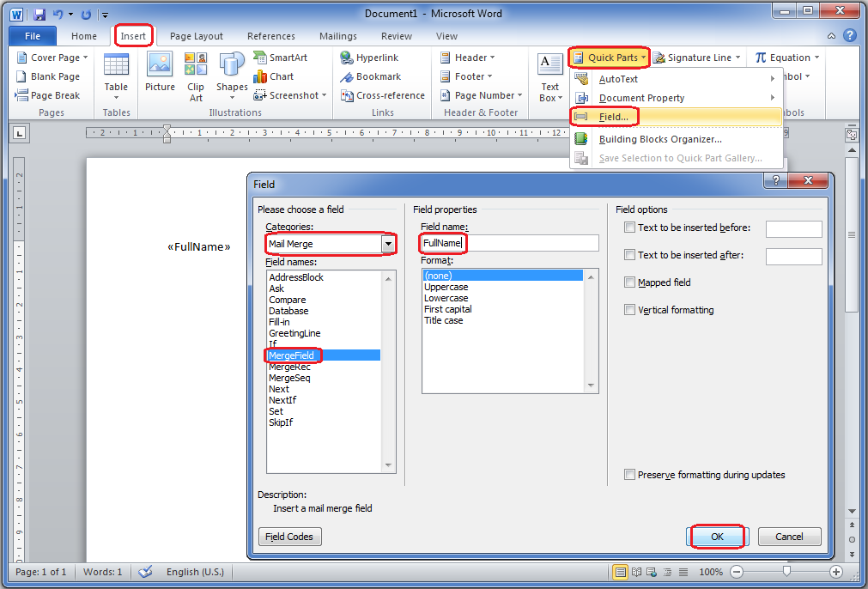868x589 pixels.
Task: Click the Save icon in quick access toolbar
Action: [x=39, y=15]
